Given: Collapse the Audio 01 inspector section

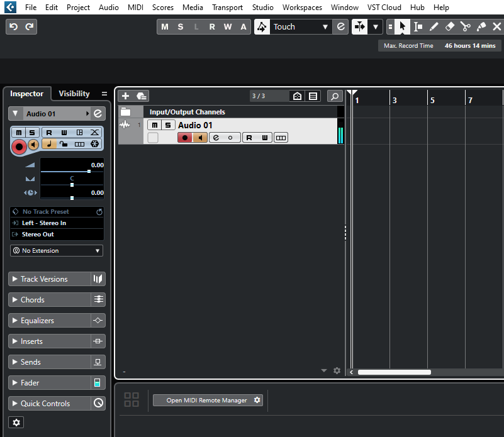Looking at the screenshot, I should (15, 113).
